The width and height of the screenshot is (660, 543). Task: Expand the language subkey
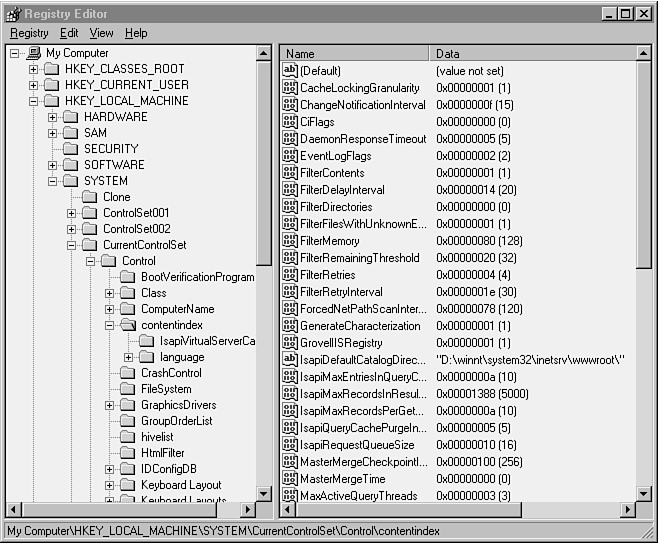point(129,357)
